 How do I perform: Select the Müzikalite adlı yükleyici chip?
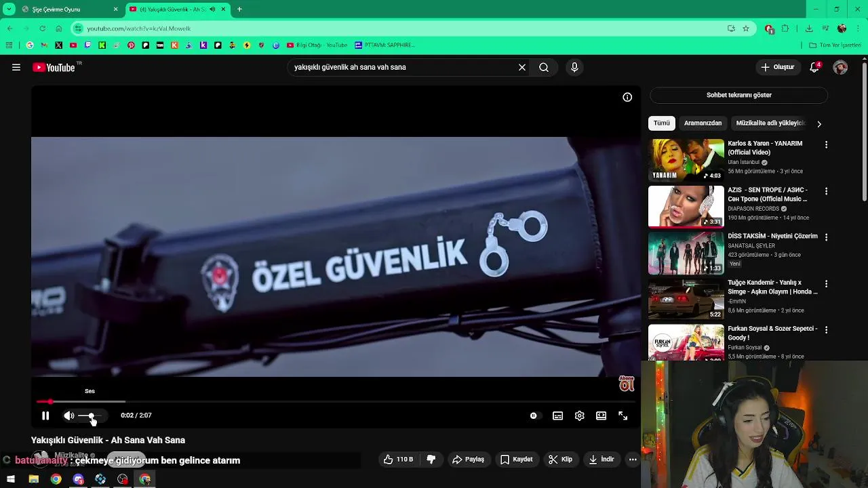click(770, 123)
